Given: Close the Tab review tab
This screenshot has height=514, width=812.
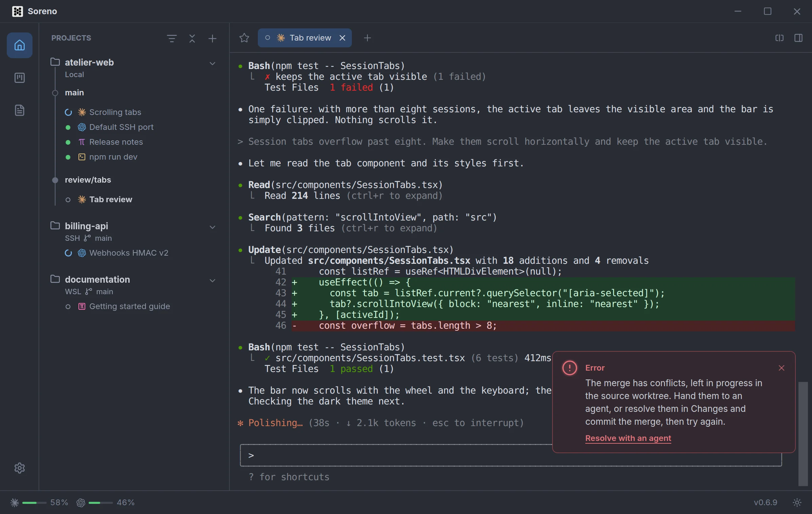Looking at the screenshot, I should (x=342, y=38).
